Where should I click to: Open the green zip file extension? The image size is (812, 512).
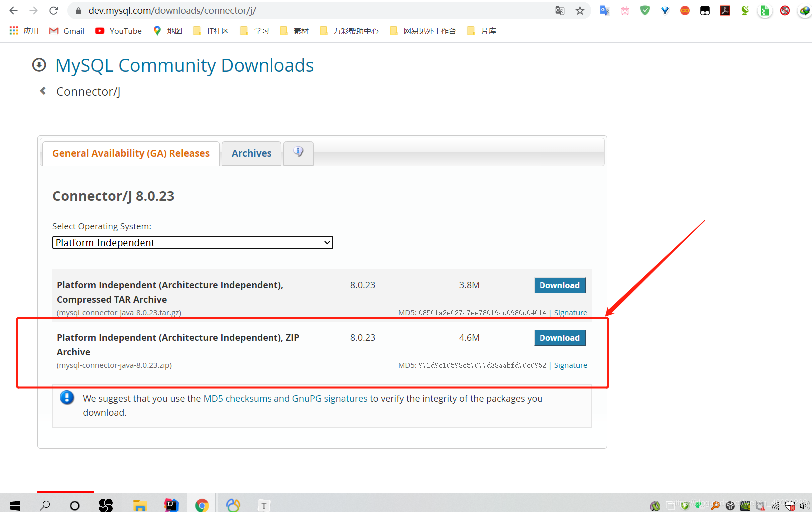tap(765, 10)
